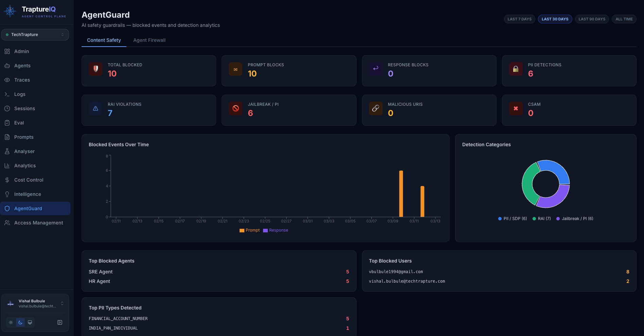Open Sessions via the clock icon

(x=7, y=108)
